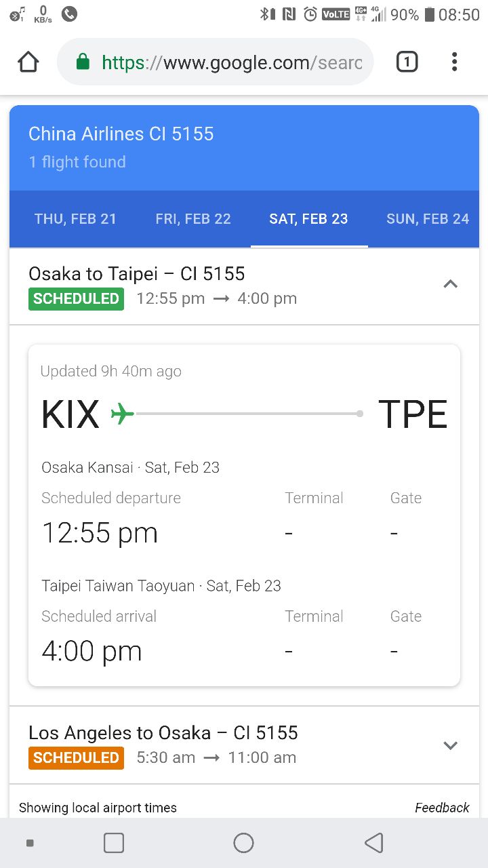Viewport: 488px width, 868px height.
Task: Tap the google.com URL address bar
Action: [230, 62]
